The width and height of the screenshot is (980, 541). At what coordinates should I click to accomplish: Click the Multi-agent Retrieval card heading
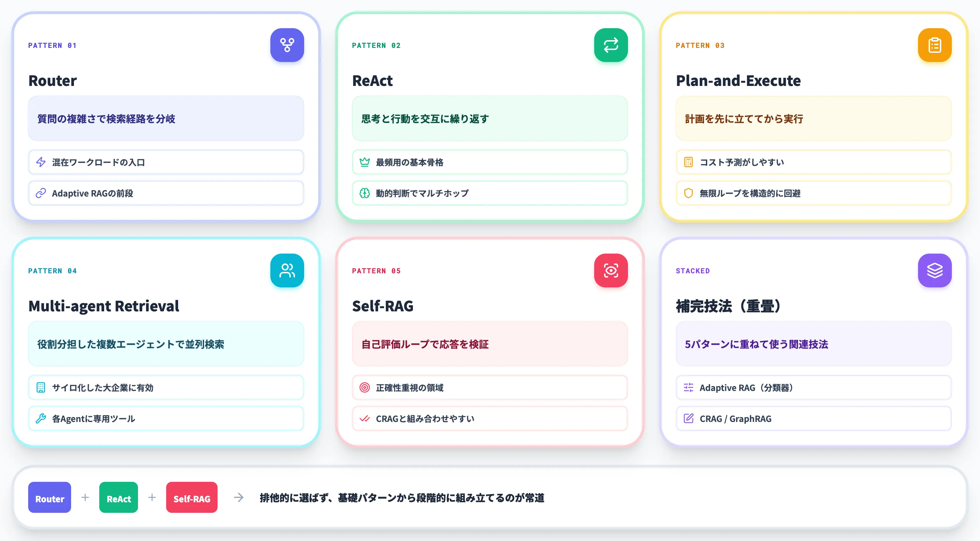click(103, 306)
